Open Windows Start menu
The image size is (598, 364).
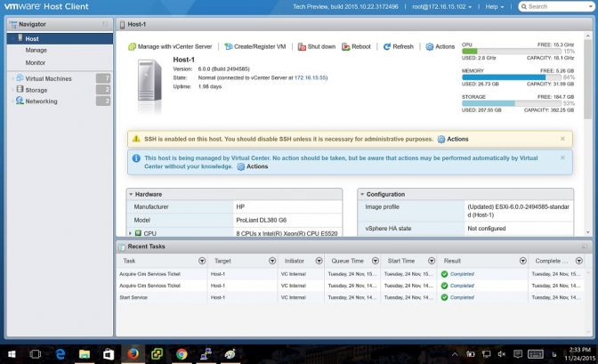[x=12, y=354]
